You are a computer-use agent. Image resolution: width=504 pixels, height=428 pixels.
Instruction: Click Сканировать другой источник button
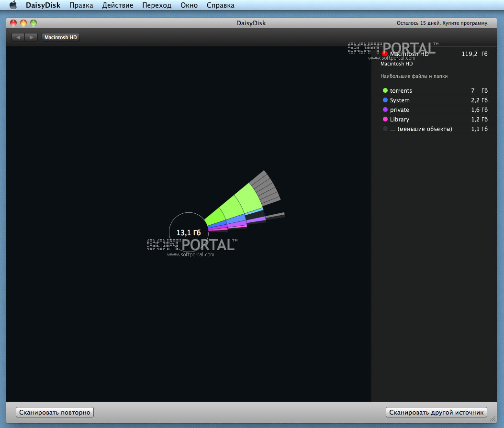point(436,412)
